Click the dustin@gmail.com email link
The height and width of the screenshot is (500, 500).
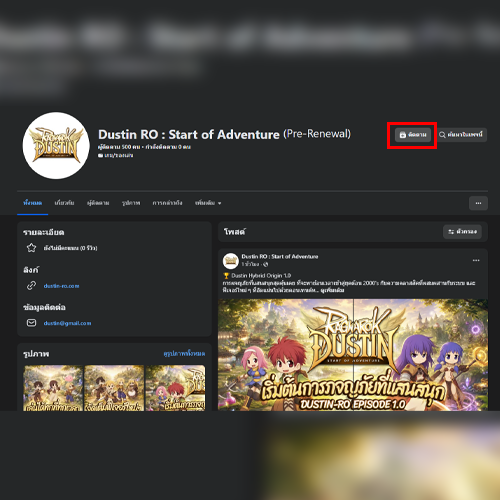pyautogui.click(x=67, y=323)
